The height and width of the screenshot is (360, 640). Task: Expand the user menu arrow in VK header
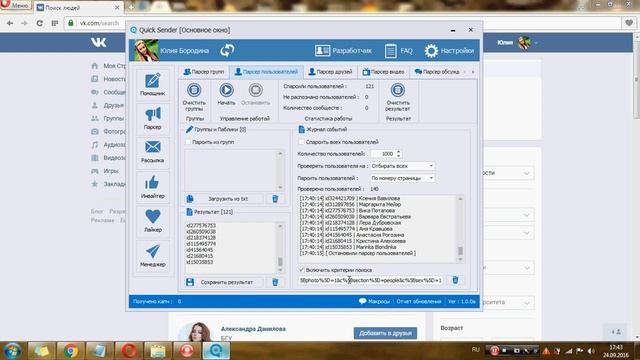536,42
